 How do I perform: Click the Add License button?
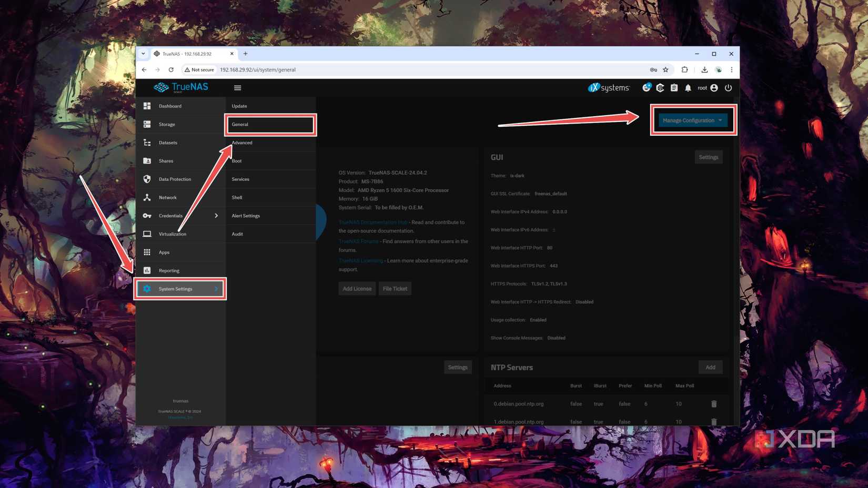tap(357, 289)
